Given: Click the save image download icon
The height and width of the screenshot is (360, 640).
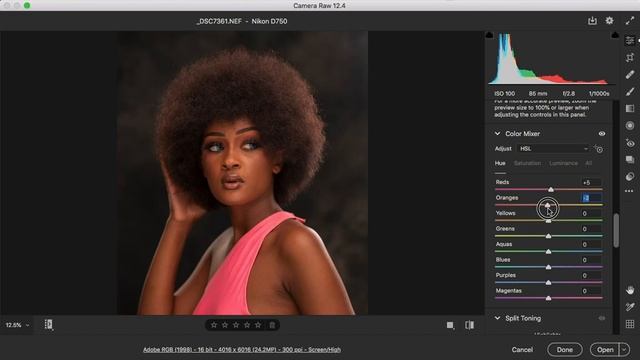Looking at the screenshot, I should [592, 21].
